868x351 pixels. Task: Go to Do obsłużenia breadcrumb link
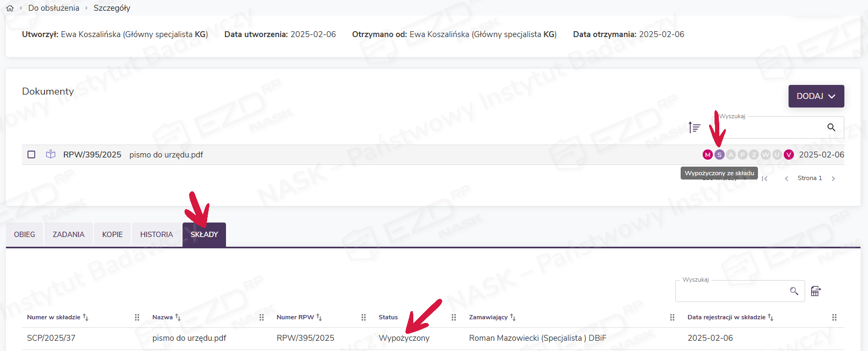[x=54, y=8]
